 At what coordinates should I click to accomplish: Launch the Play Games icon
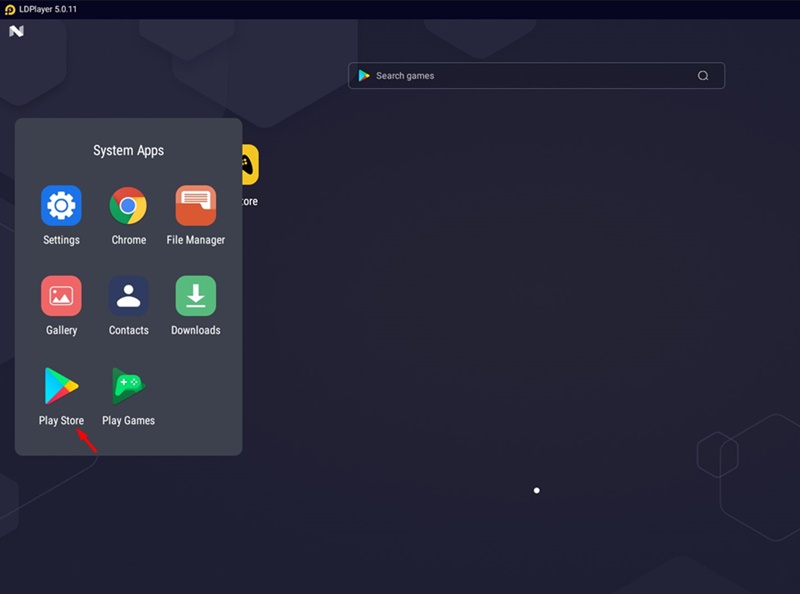pos(128,386)
